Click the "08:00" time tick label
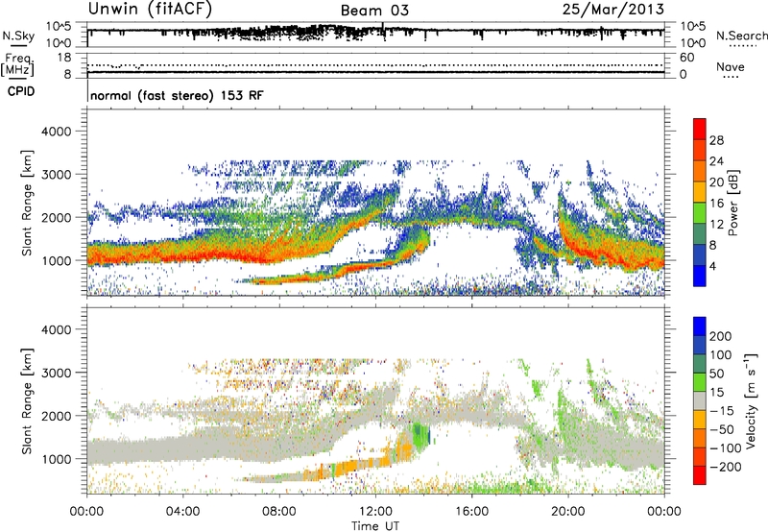 pos(279,512)
